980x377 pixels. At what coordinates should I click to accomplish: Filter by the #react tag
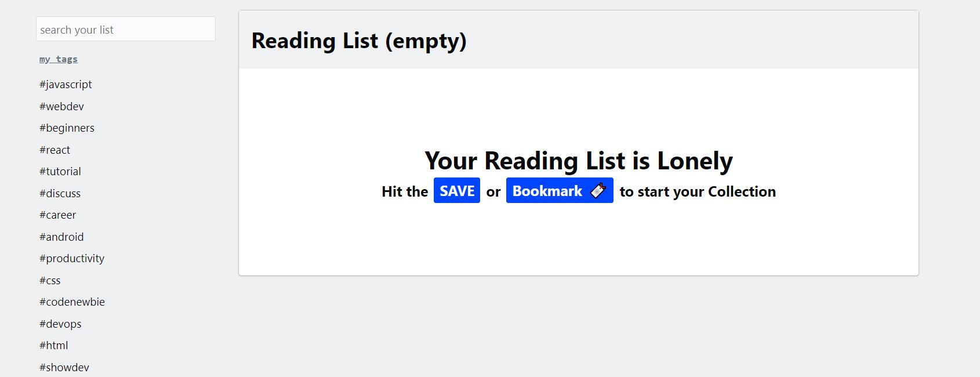point(54,150)
